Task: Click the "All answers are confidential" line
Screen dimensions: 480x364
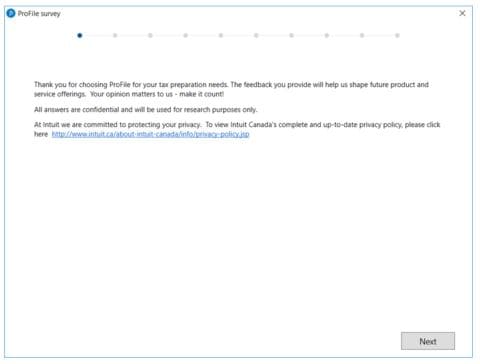Action: click(146, 110)
